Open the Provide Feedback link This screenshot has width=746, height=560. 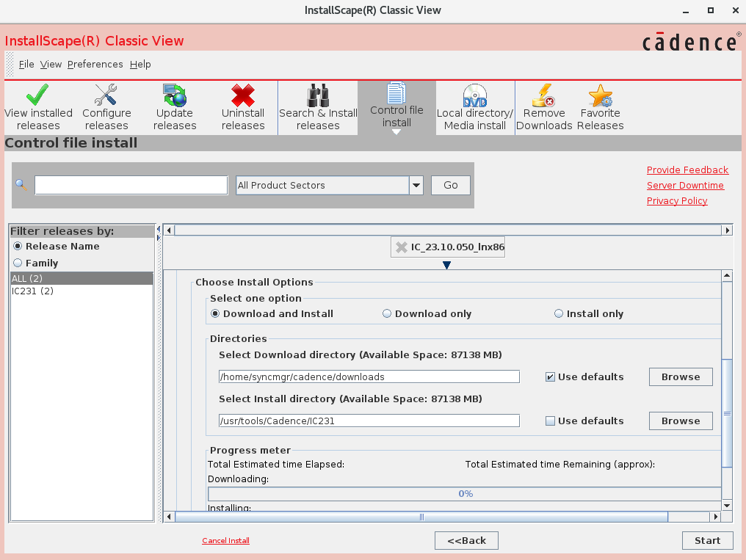pyautogui.click(x=687, y=170)
